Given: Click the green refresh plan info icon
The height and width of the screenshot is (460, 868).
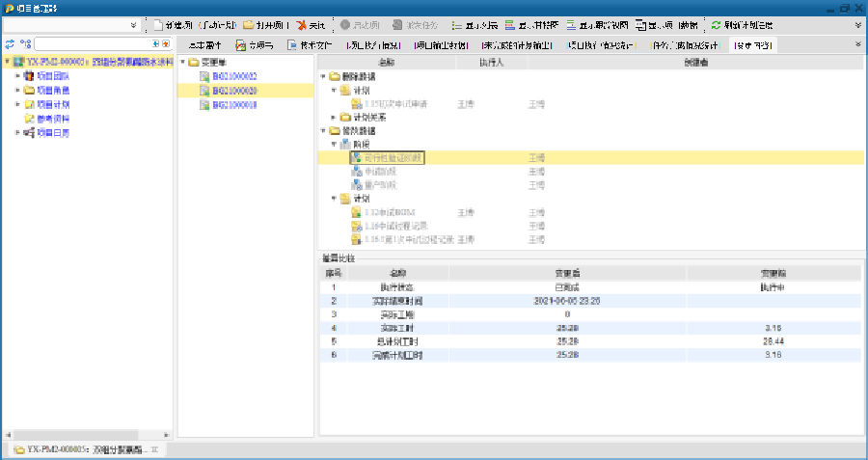Looking at the screenshot, I should pyautogui.click(x=716, y=24).
